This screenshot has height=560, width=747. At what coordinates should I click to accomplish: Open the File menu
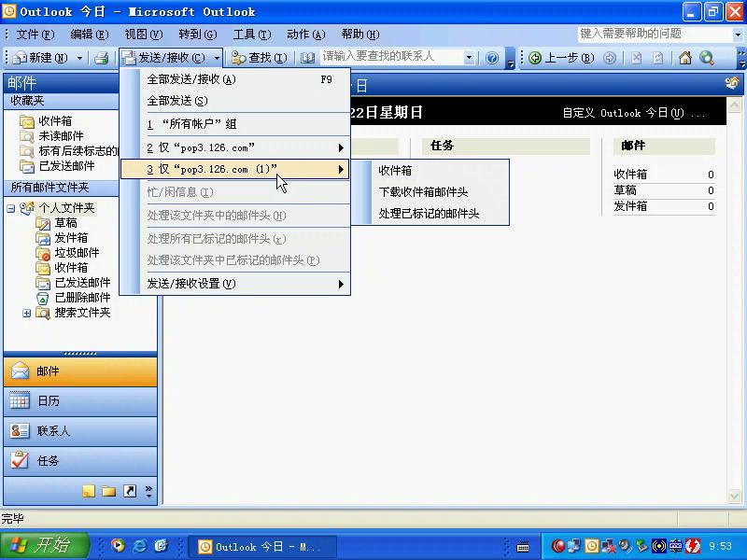[35, 35]
